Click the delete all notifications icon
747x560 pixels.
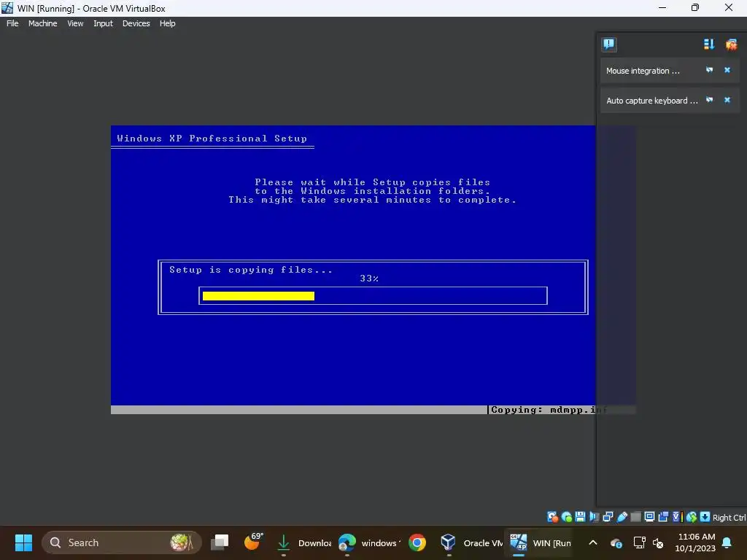pyautogui.click(x=731, y=44)
